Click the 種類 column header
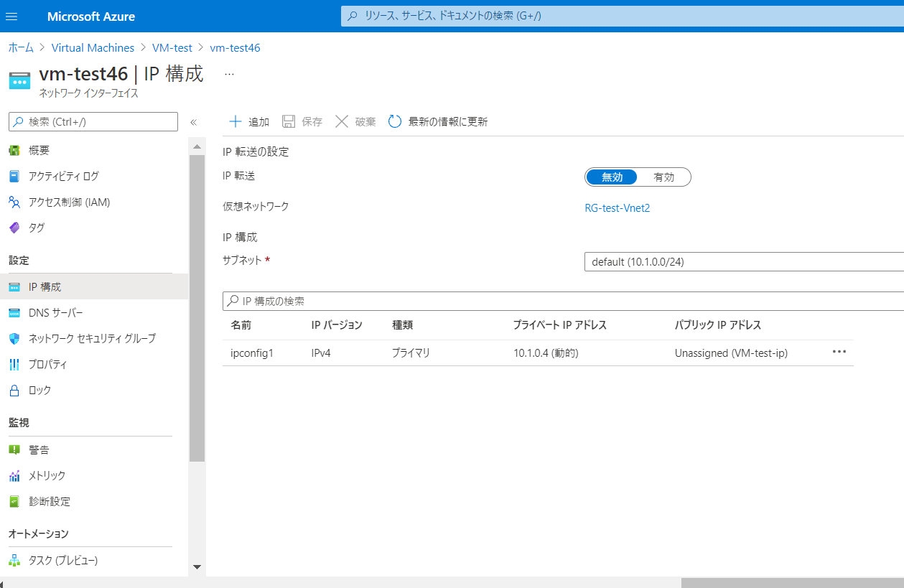This screenshot has height=588, width=904. pos(403,325)
